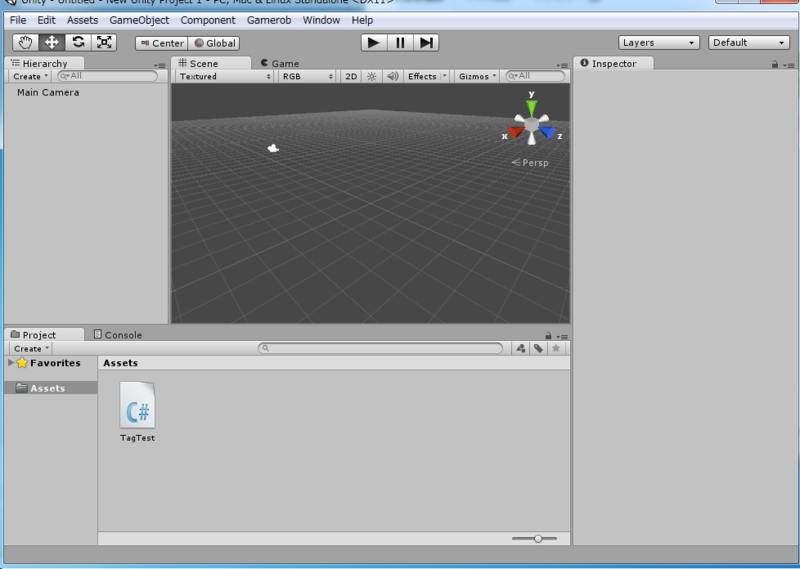Image resolution: width=800 pixels, height=569 pixels.
Task: Open the Hierarchy Create dropdown
Action: pos(30,76)
